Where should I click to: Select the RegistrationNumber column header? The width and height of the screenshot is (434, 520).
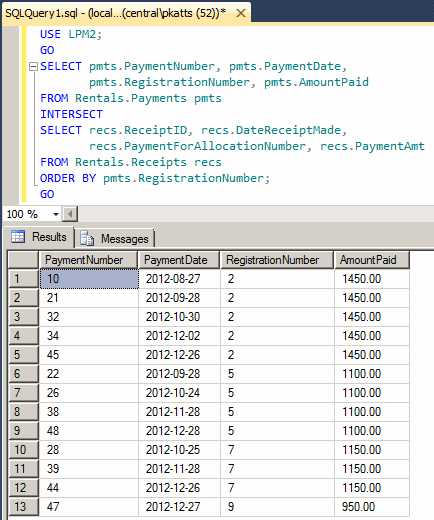click(277, 260)
